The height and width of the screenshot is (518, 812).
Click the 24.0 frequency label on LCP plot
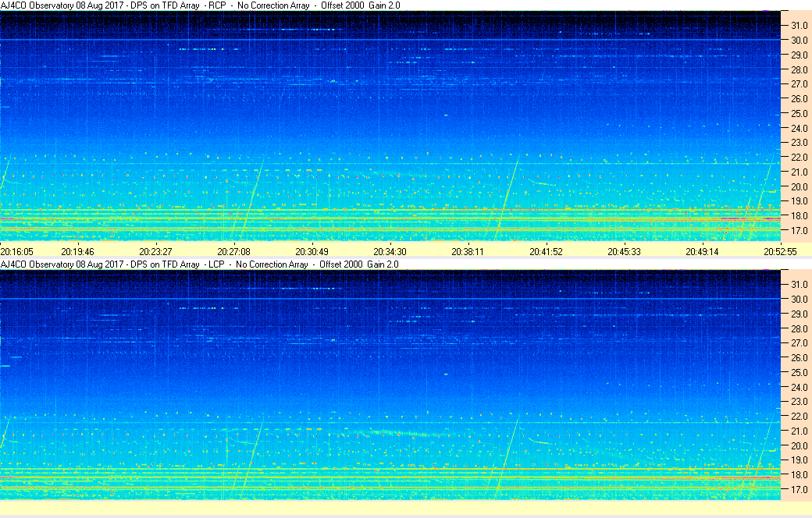point(799,387)
